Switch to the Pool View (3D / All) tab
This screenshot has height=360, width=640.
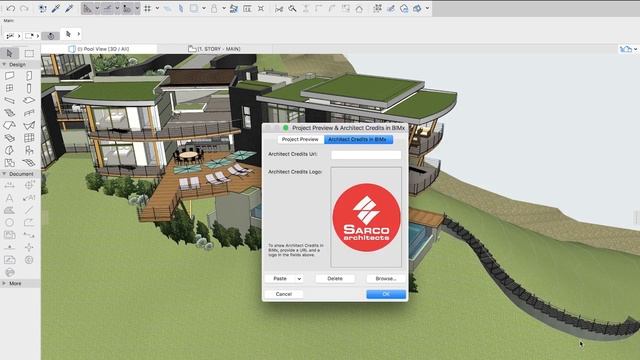(99, 49)
